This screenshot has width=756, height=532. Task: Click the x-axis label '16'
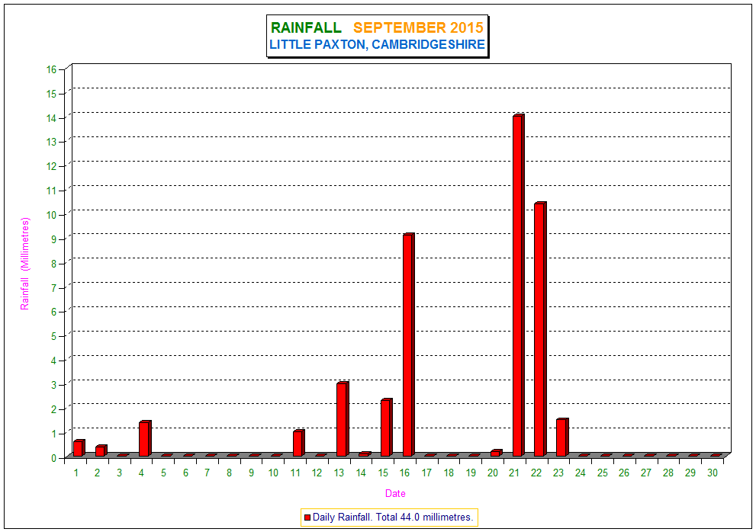404,473
